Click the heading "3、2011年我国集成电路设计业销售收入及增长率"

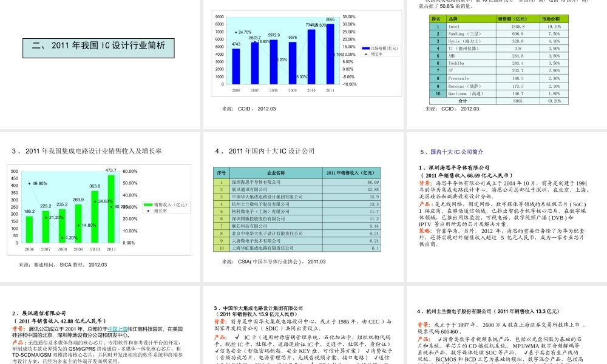click(87, 151)
